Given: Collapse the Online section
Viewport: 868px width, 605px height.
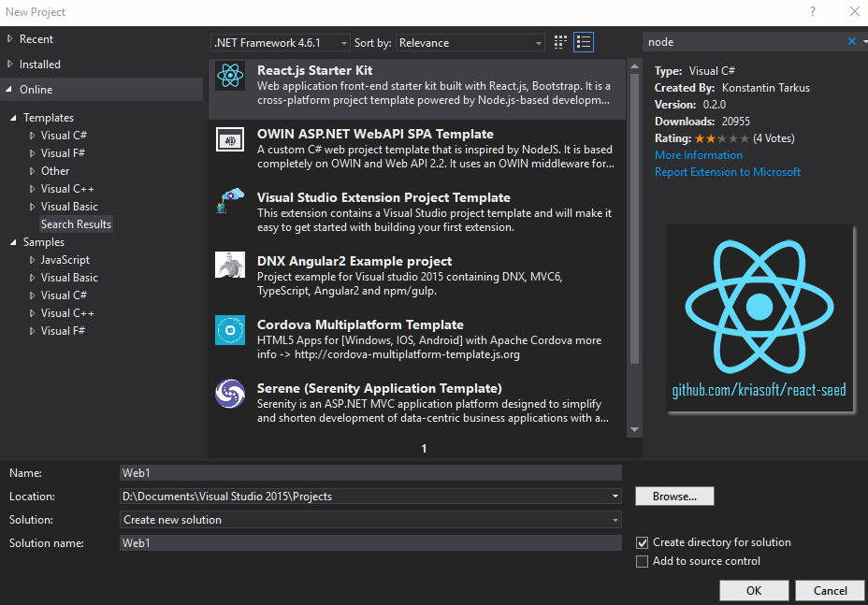Looking at the screenshot, I should coord(9,89).
